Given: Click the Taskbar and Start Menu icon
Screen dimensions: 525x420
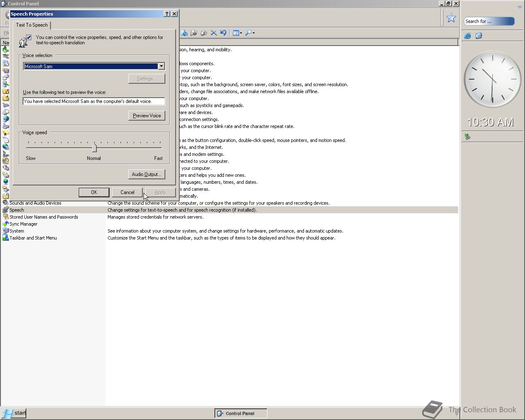Looking at the screenshot, I should pyautogui.click(x=5, y=238).
